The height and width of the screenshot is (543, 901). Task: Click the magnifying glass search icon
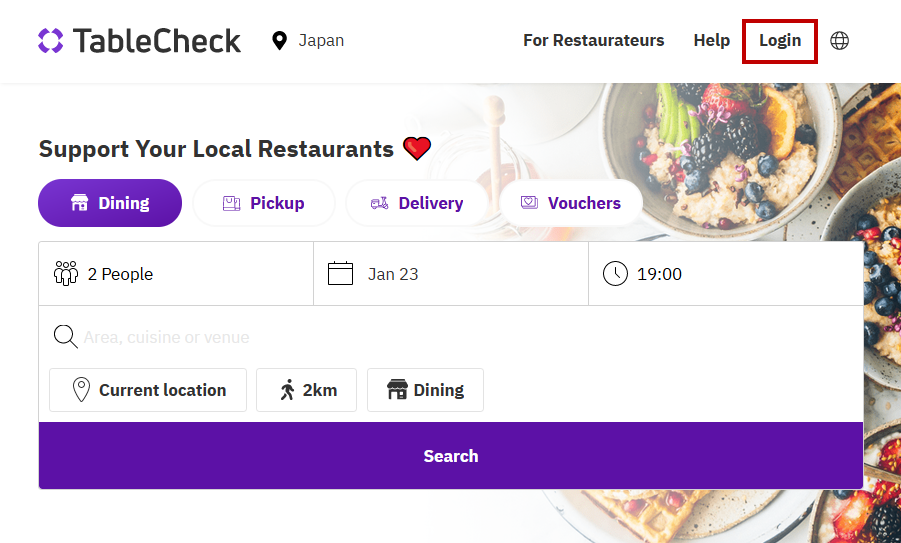tap(66, 337)
